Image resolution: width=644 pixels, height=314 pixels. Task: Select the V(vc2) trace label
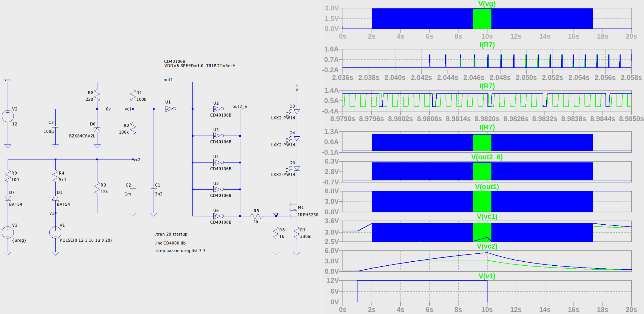pyautogui.click(x=487, y=246)
